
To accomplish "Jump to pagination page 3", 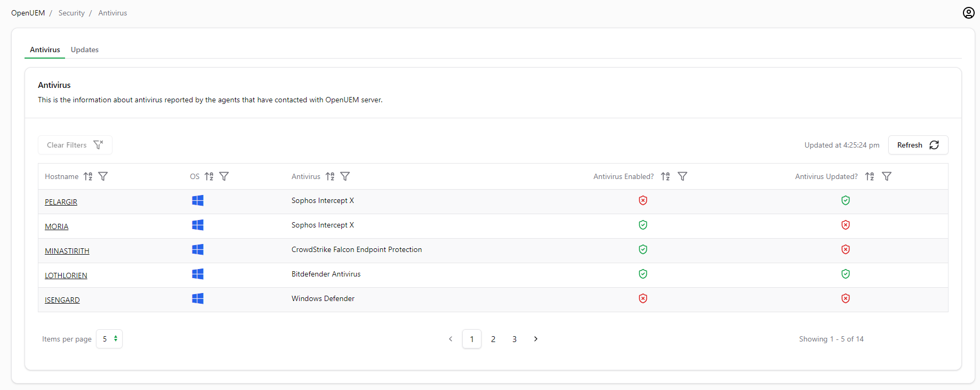I will (x=515, y=339).
